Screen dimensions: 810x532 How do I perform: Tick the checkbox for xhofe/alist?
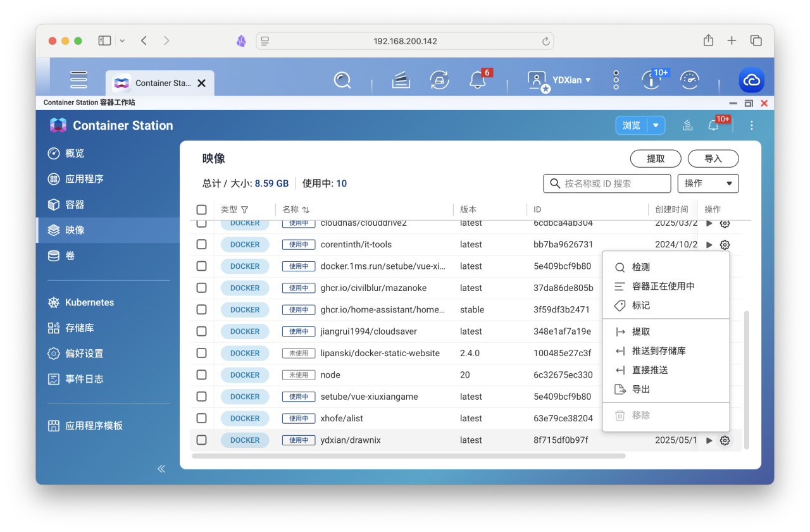tap(201, 418)
